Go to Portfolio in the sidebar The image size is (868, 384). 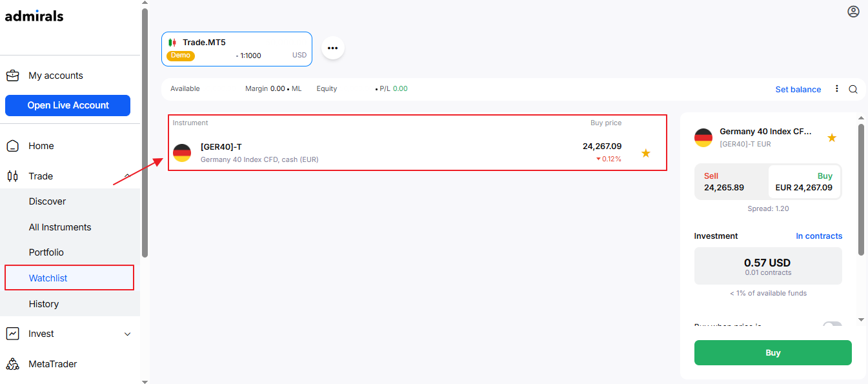coord(46,252)
